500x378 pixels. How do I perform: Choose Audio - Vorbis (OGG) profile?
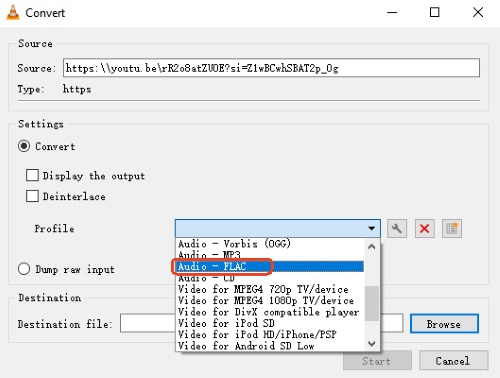click(270, 244)
